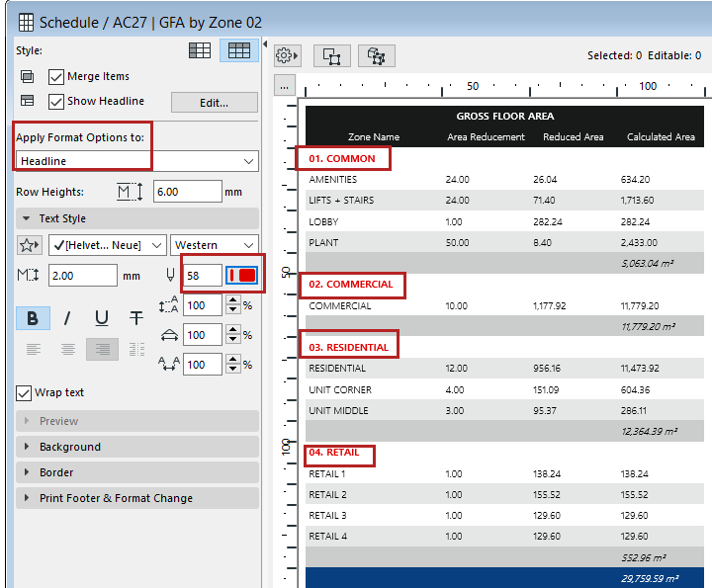Toggle Strikethrough text formatting

click(136, 317)
